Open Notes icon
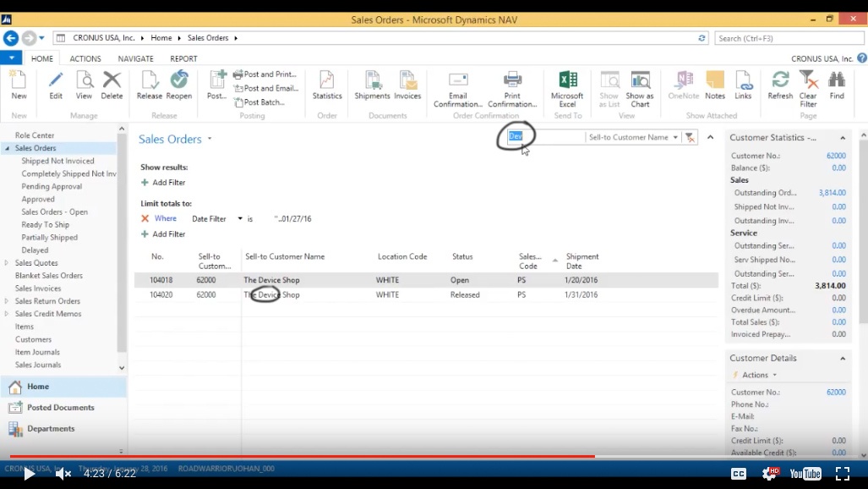 [x=715, y=85]
